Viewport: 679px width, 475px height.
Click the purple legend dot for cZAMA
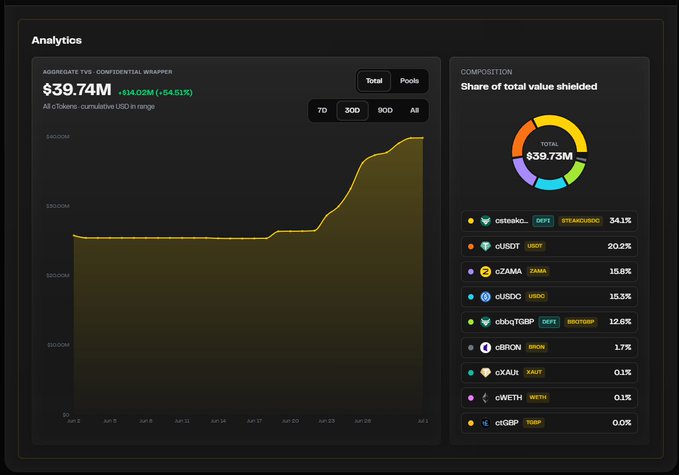click(471, 271)
